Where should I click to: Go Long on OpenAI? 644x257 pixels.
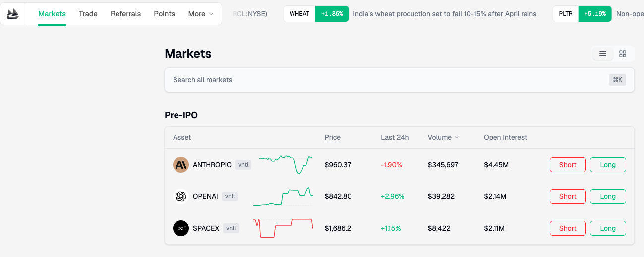tap(608, 196)
